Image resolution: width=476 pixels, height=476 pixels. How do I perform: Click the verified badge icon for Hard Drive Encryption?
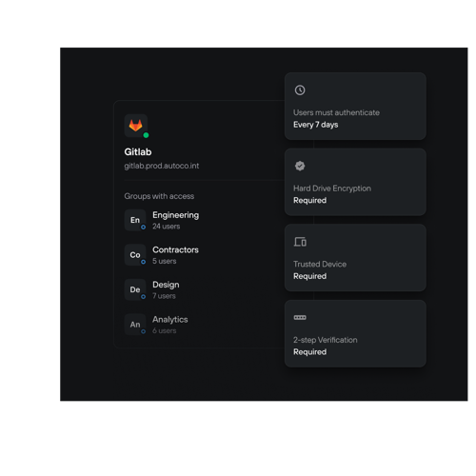point(300,166)
